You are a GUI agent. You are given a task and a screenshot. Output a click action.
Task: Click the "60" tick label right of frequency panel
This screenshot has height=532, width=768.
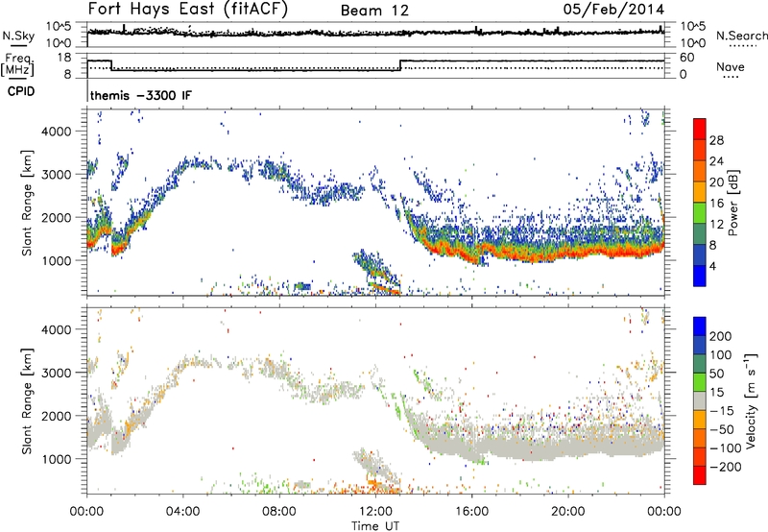[686, 58]
